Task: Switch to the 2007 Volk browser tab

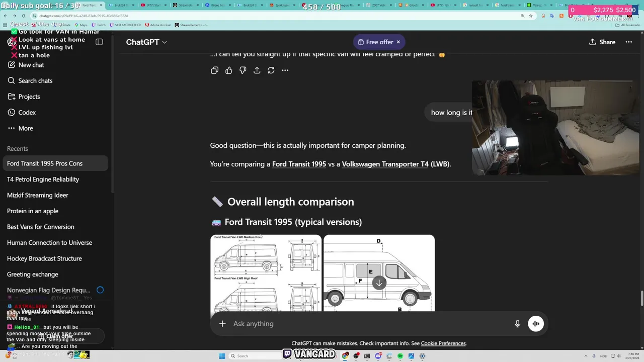Action: (x=379, y=5)
